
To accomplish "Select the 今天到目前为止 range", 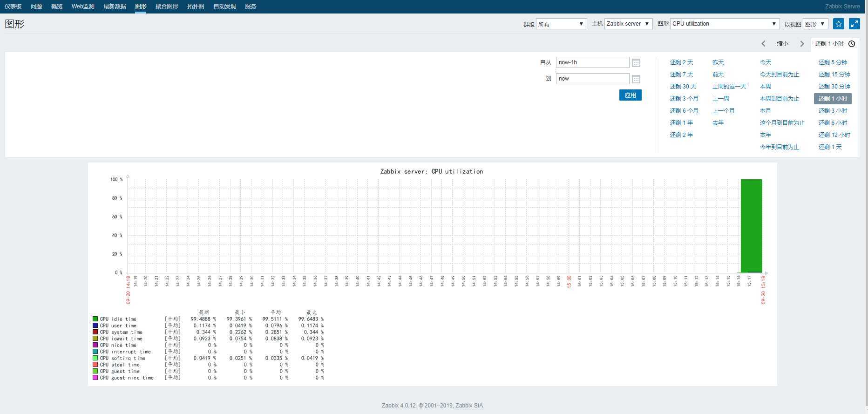I will [780, 75].
